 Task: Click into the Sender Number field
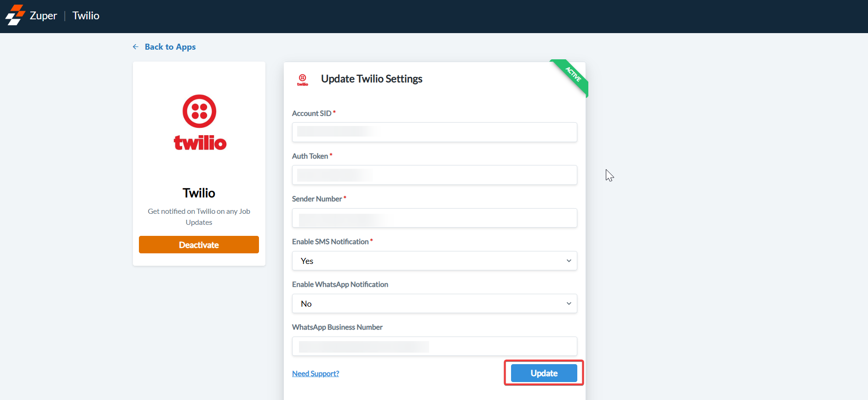click(435, 218)
